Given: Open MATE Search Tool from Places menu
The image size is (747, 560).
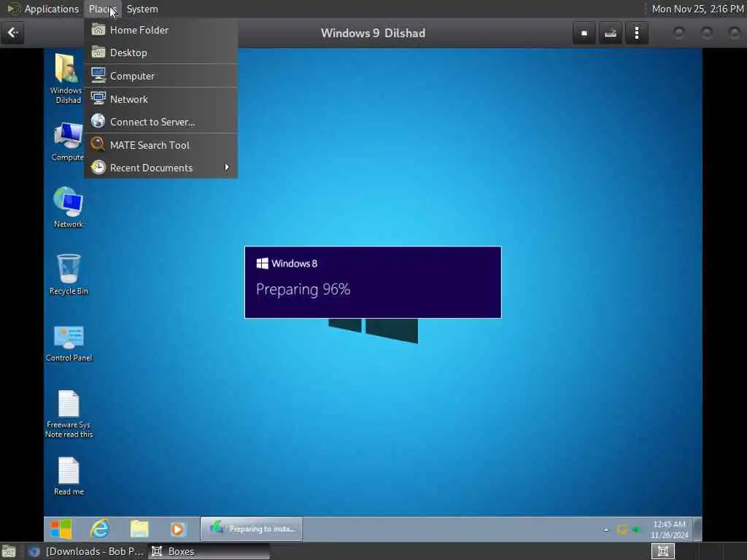Looking at the screenshot, I should click(161, 145).
